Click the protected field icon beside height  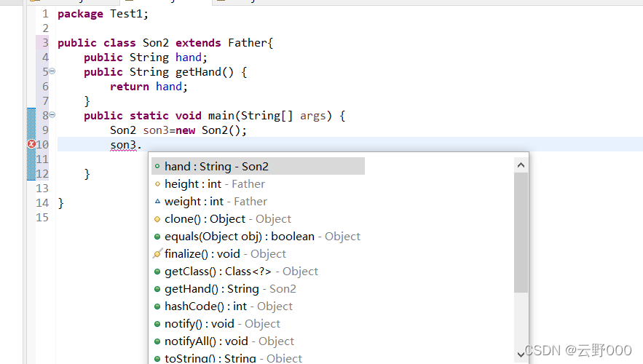tap(157, 184)
